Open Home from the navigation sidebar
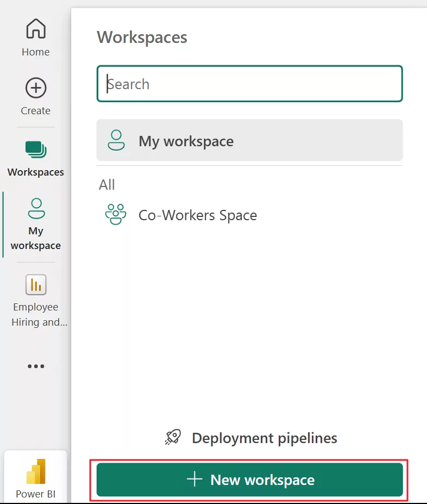427x504 pixels. (x=36, y=38)
